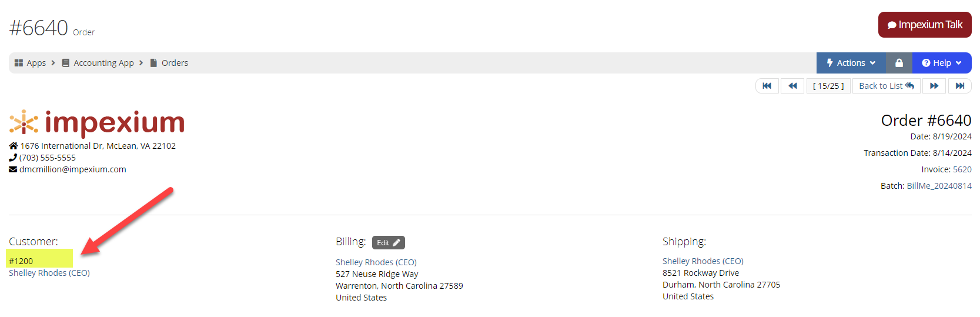This screenshot has width=980, height=317.
Task: Click the Apps grid icon in breadcrumb
Action: click(x=19, y=63)
